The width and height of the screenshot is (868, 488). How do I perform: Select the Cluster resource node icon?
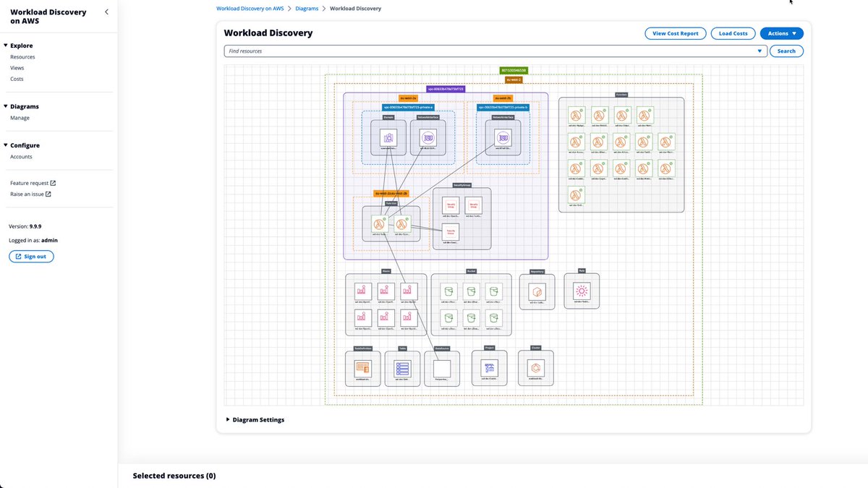(536, 368)
